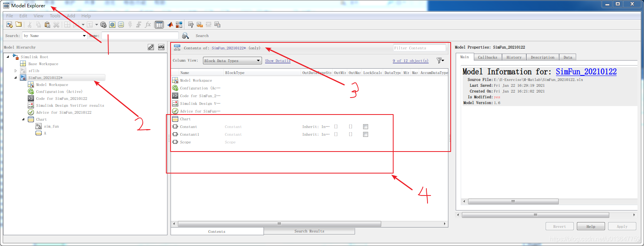
Task: Click the BlockType column header
Action: click(262, 72)
